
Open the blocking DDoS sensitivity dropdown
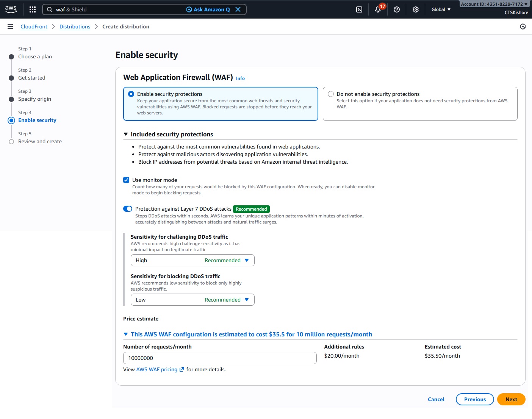click(x=192, y=300)
